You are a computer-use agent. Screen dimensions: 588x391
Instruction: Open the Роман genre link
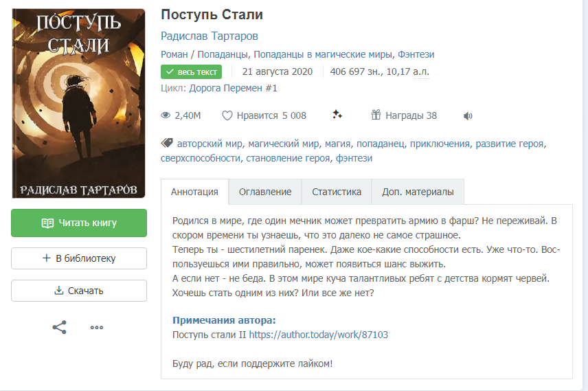(x=174, y=54)
